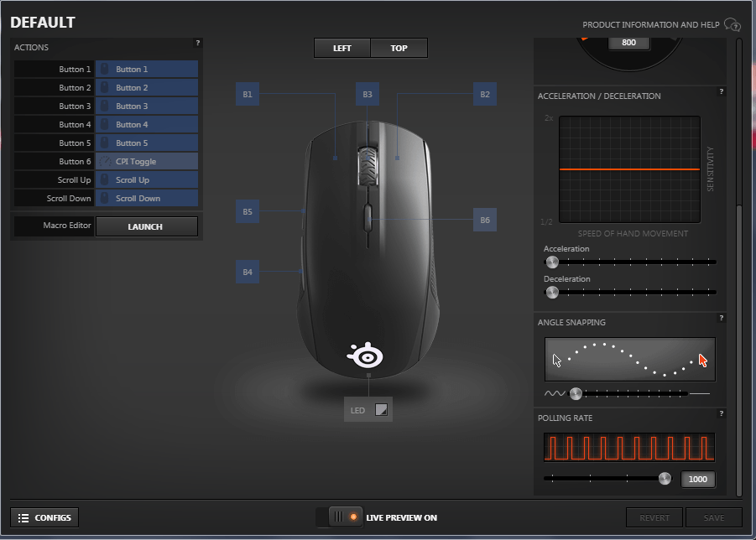Click the Polling Rate slider handle
The width and height of the screenshot is (756, 540).
(665, 478)
